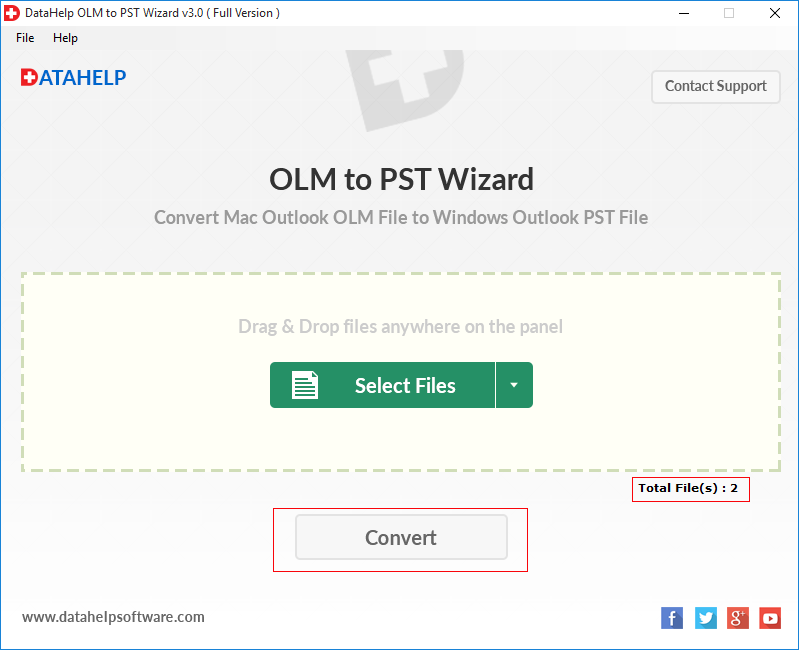
Task: Click the OLM to PST Wizard heading
Action: point(402,179)
